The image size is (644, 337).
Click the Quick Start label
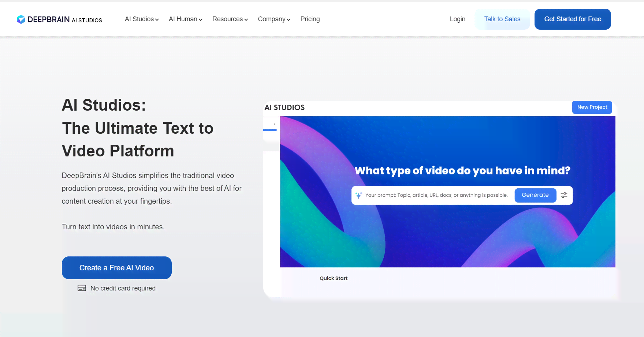point(333,278)
